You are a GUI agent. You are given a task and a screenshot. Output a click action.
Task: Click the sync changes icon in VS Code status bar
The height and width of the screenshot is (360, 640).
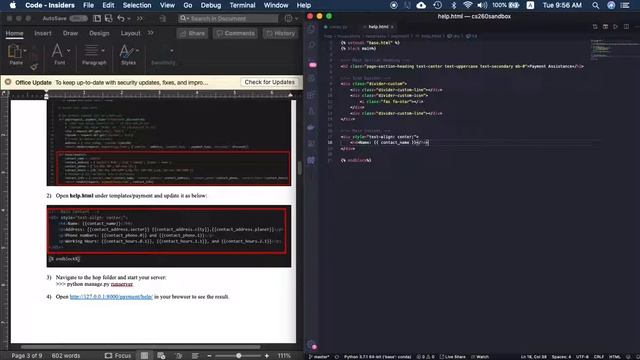[x=337, y=357]
